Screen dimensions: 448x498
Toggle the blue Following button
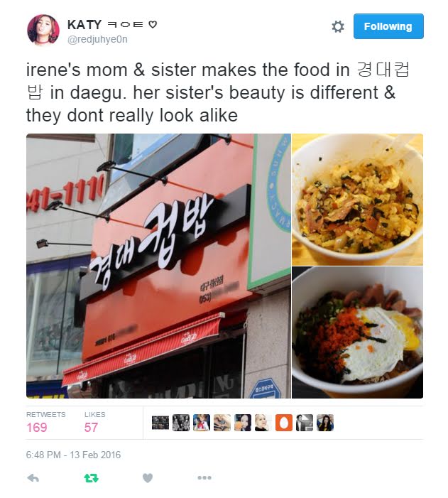pos(388,26)
